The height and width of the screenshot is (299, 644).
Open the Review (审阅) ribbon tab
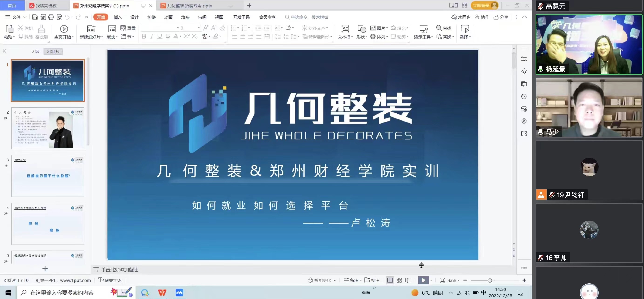pos(202,17)
